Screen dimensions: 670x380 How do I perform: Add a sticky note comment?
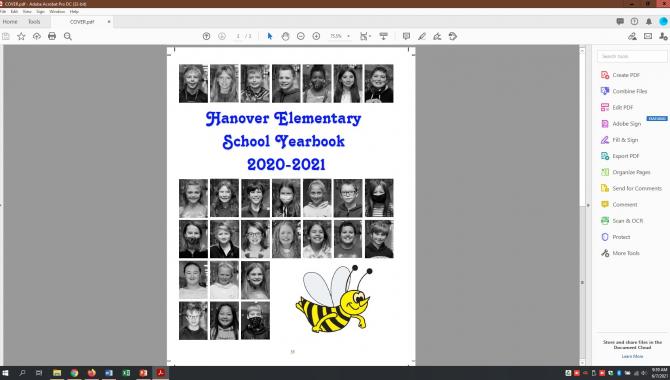click(x=406, y=36)
